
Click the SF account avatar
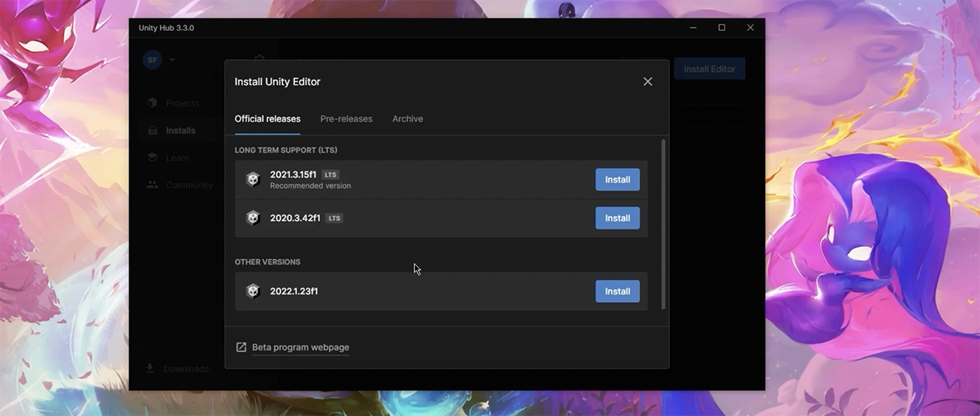pos(152,60)
